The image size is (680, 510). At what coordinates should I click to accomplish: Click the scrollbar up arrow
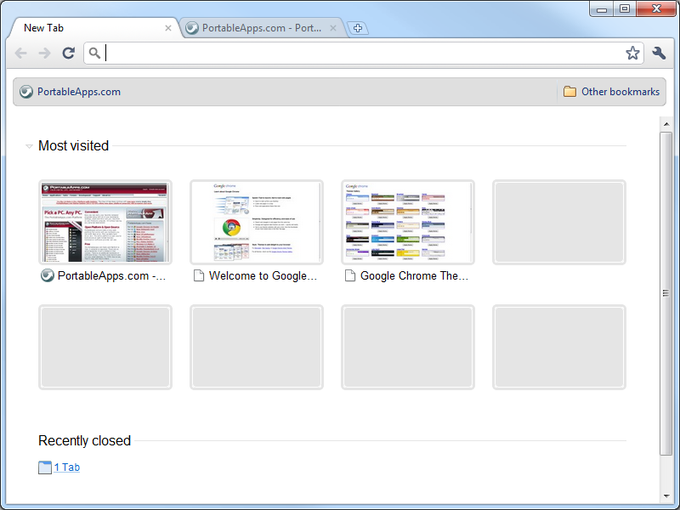click(x=666, y=124)
